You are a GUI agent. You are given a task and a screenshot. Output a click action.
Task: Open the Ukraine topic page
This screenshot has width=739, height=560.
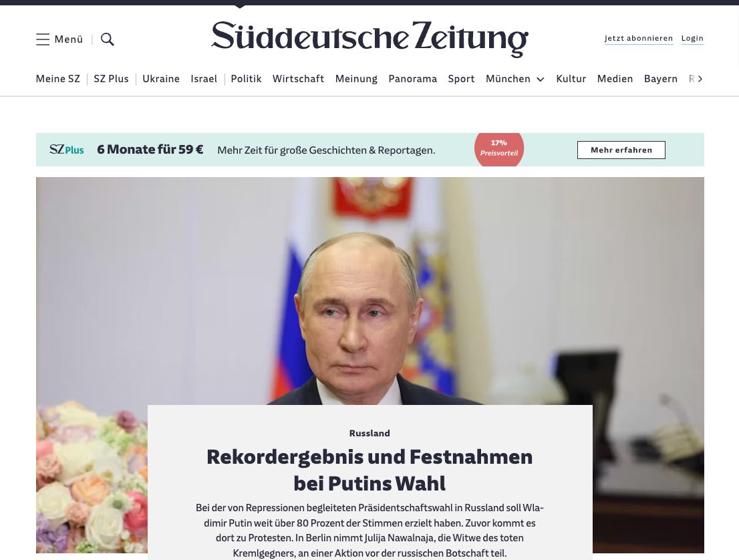click(x=161, y=79)
